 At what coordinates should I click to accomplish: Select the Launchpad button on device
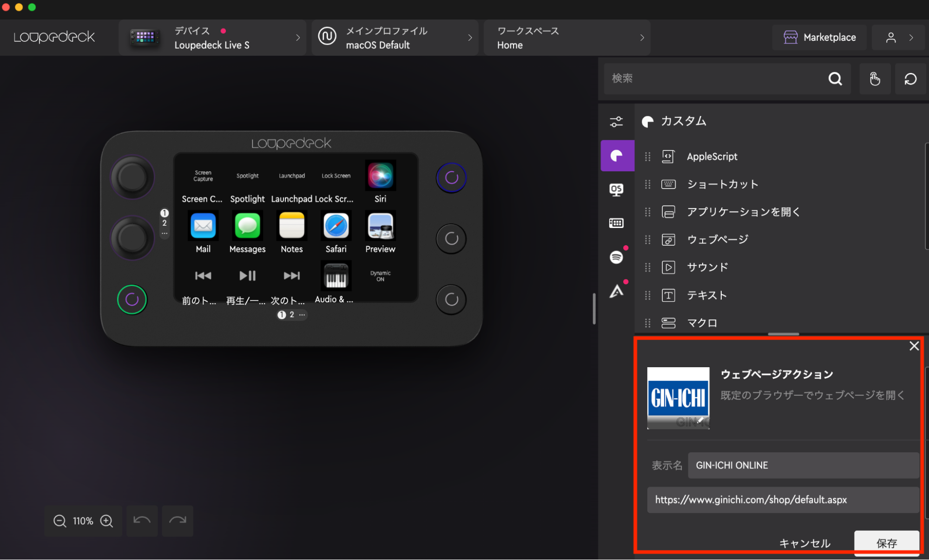point(291,176)
